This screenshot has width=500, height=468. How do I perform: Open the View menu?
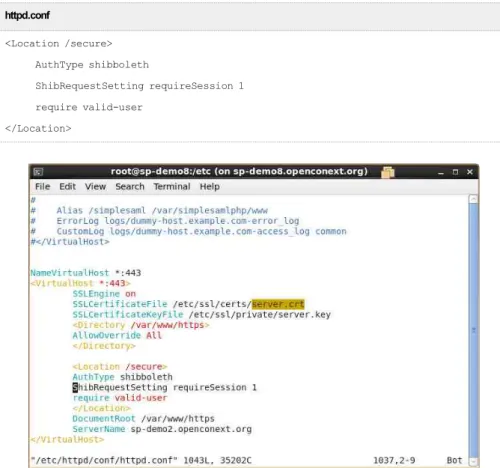pos(95,186)
